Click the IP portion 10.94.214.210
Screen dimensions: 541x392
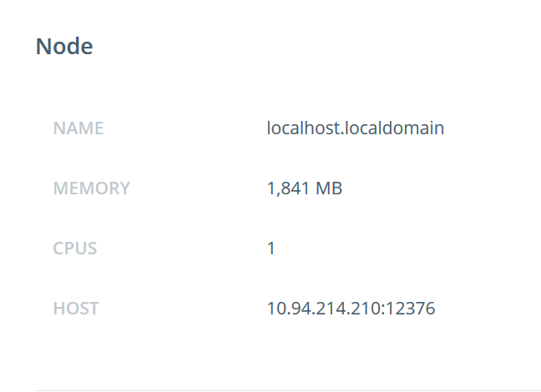[x=324, y=309]
